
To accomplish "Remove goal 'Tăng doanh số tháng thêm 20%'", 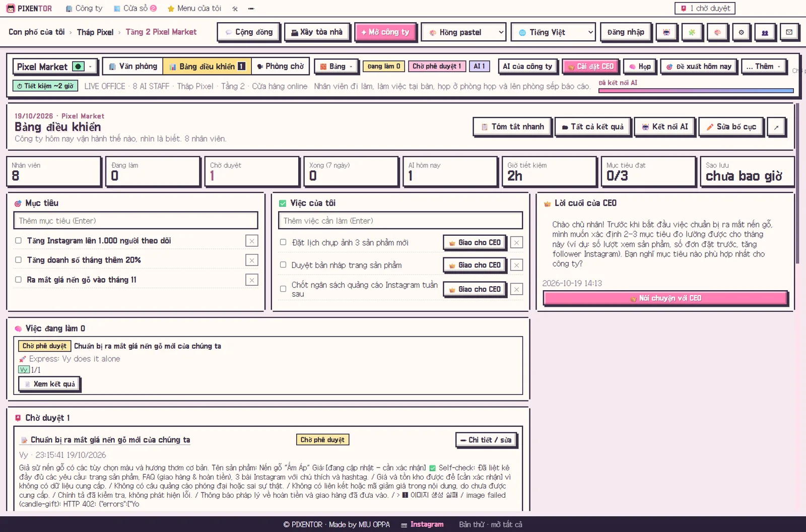I will pyautogui.click(x=252, y=260).
